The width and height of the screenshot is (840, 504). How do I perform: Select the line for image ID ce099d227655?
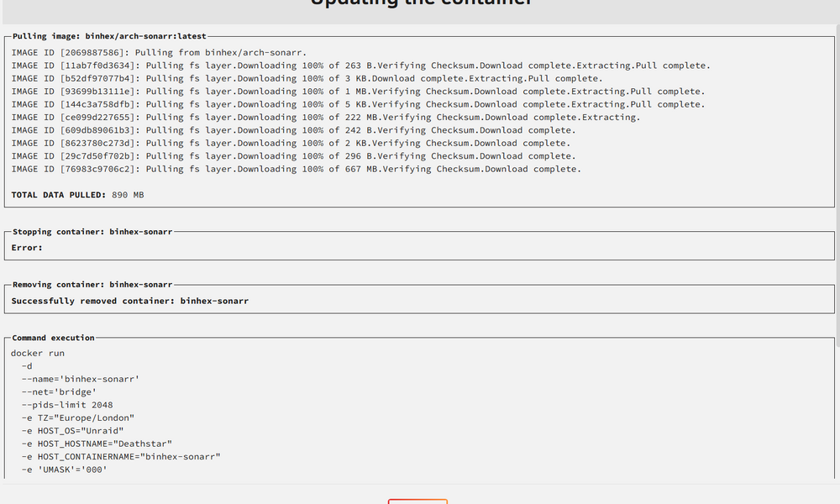pyautogui.click(x=326, y=117)
